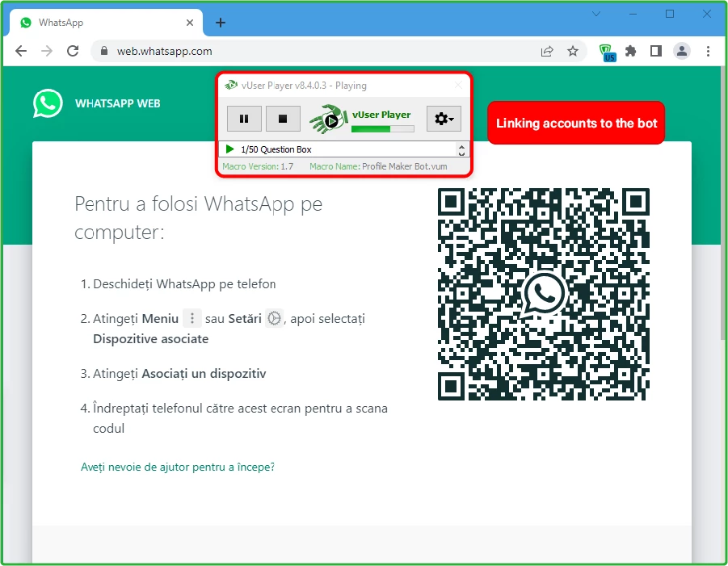Maximize the Chrome window
This screenshot has height=566, width=728.
point(670,14)
